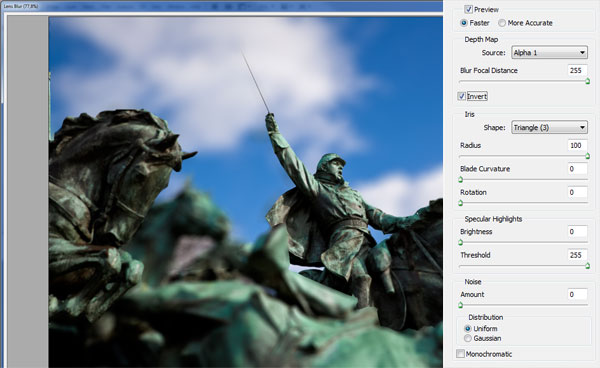The image size is (600, 368).
Task: Click the 'Specular Highlights' section label
Action: point(493,219)
